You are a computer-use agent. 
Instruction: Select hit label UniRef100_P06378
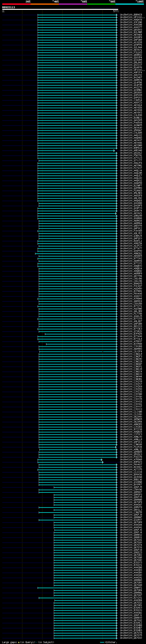[131, 457]
